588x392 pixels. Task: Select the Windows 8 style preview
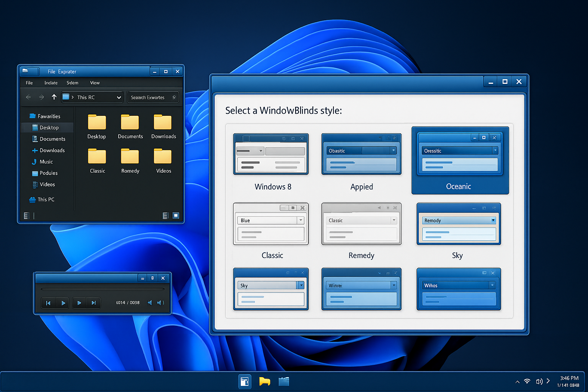pos(271,154)
